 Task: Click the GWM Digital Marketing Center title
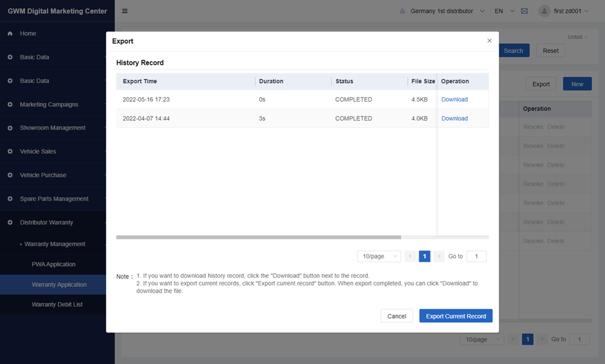[x=57, y=11]
